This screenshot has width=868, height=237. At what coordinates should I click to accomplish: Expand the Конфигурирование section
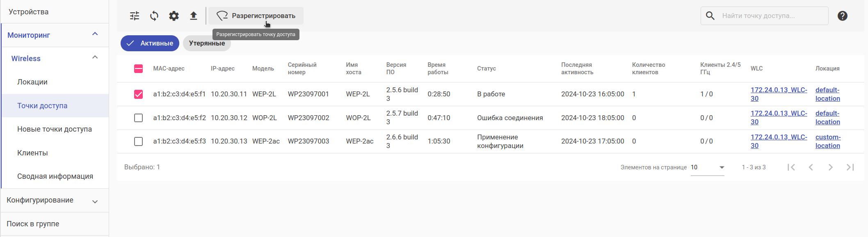click(x=95, y=201)
